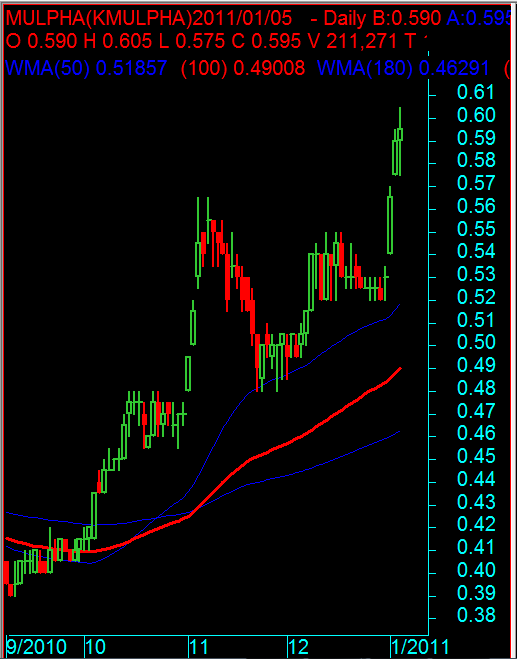This screenshot has width=517, height=659.
Task: Click the MULPHA(KMULPHA) stock title text
Action: [x=99, y=18]
